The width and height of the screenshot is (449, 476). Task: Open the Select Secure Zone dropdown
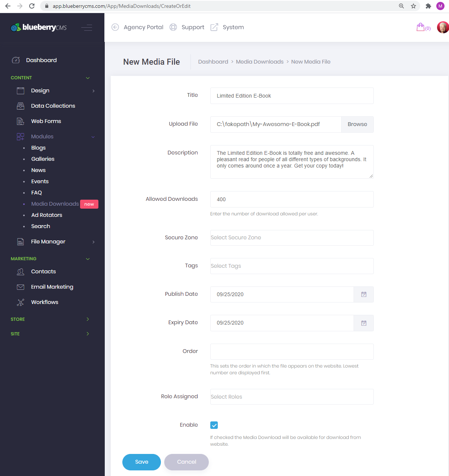click(292, 238)
